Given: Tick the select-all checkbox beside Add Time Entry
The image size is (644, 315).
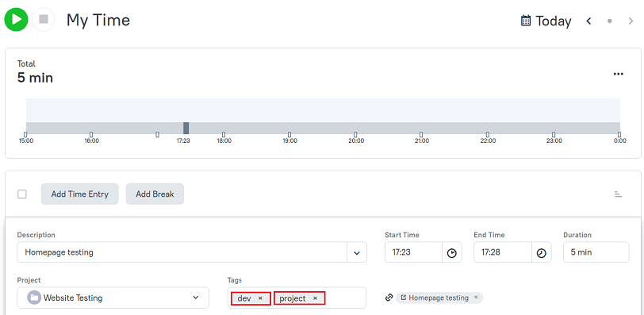Looking at the screenshot, I should pyautogui.click(x=21, y=194).
